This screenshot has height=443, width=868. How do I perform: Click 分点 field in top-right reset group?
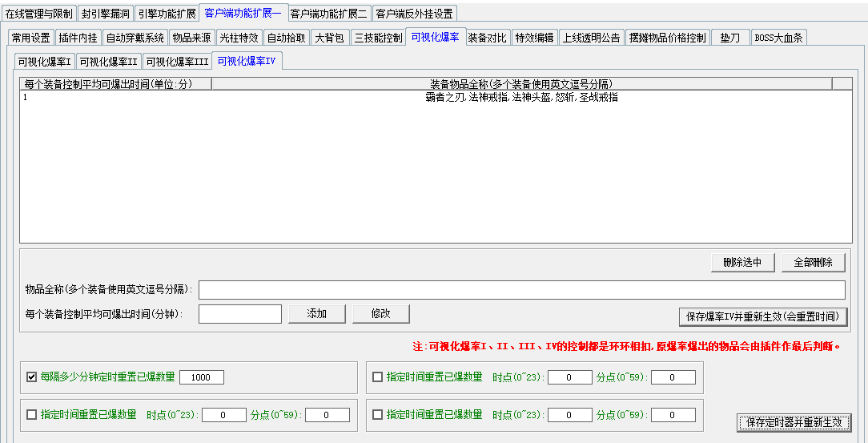673,377
